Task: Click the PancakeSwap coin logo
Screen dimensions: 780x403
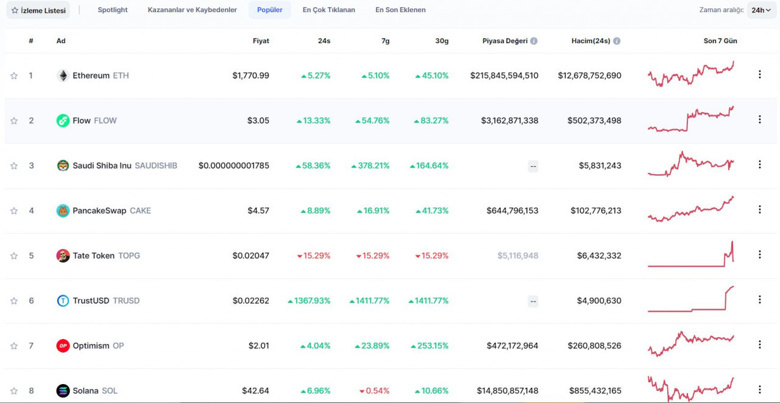Action: (63, 210)
